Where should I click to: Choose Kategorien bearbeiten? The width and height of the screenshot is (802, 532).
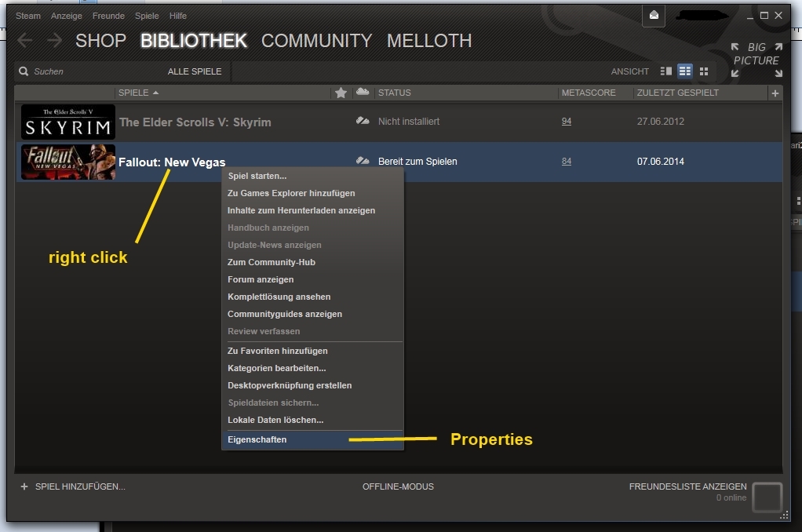click(x=312, y=368)
